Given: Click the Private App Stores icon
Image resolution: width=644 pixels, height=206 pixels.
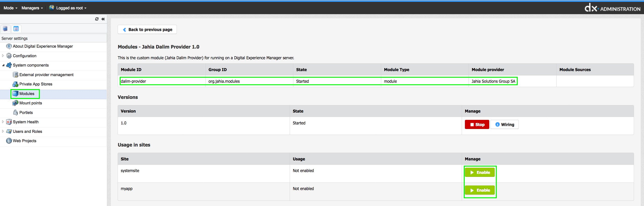Looking at the screenshot, I should [15, 84].
